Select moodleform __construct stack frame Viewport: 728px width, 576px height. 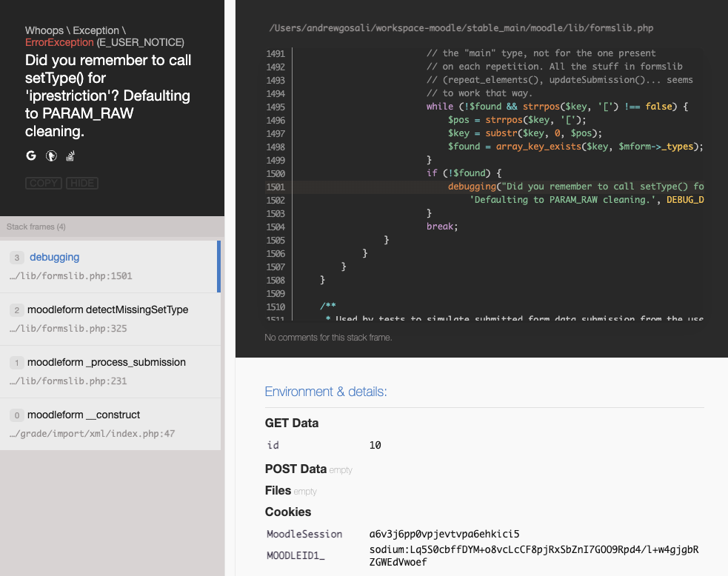(110, 423)
